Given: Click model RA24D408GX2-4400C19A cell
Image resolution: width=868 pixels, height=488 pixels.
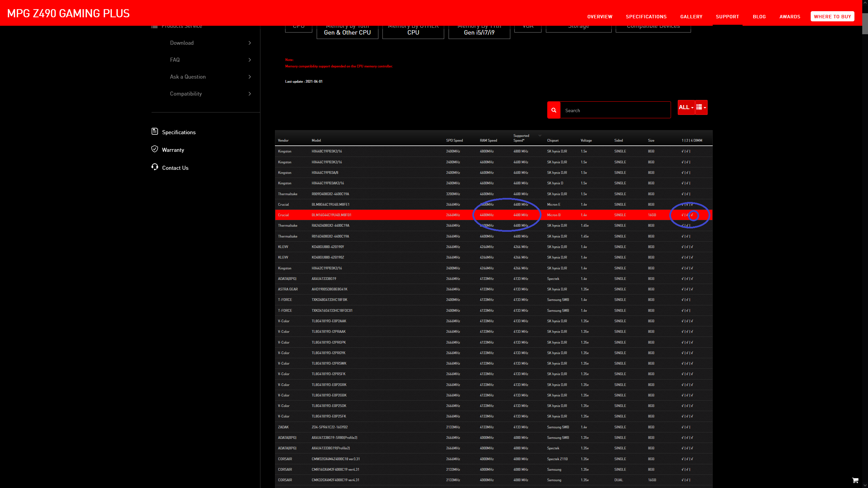Looking at the screenshot, I should pyautogui.click(x=330, y=225).
